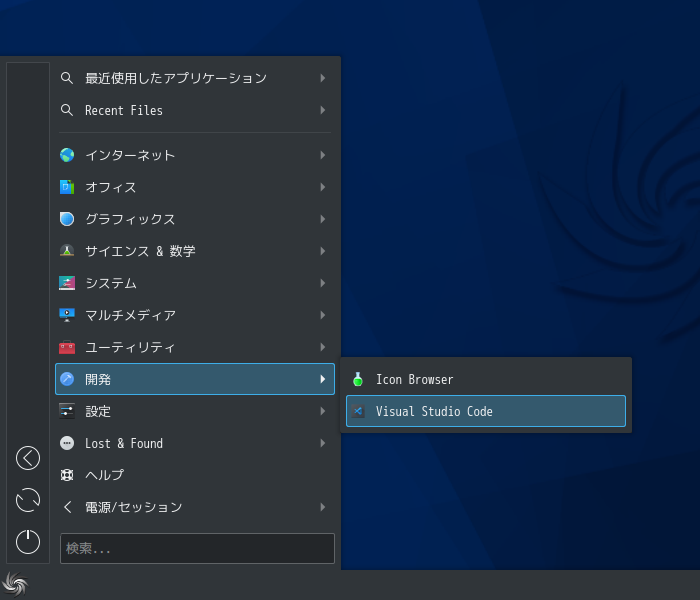The image size is (700, 600).
Task: Focus the 検索... search field
Action: pos(197,548)
